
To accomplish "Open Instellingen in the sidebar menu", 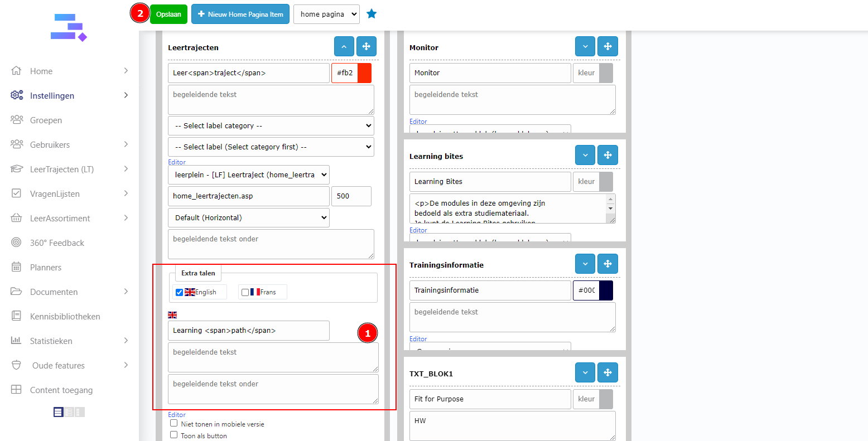I will coord(52,95).
